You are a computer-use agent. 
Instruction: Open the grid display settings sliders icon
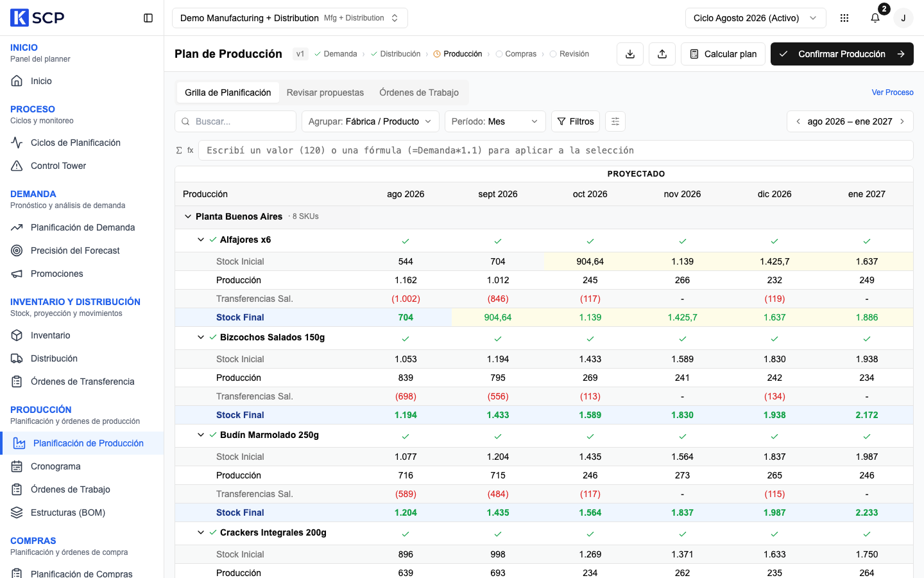point(615,121)
